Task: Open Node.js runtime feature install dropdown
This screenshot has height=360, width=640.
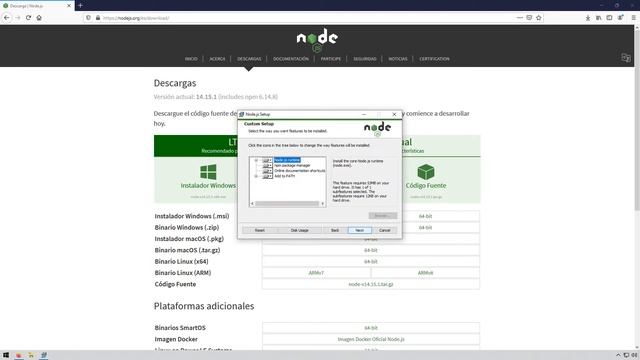Action: click(267, 160)
